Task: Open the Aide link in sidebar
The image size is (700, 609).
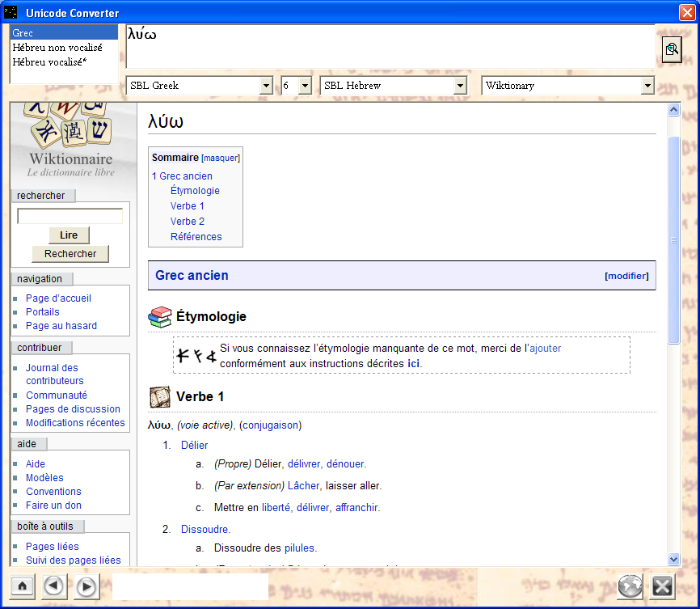Action: 36,463
